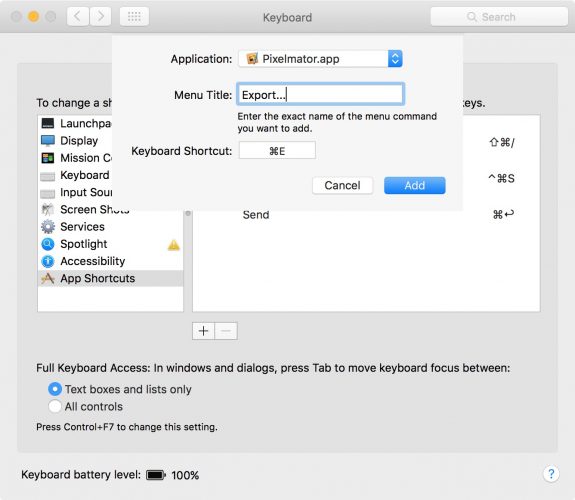Add a shortcut with the plus button
This screenshot has width=575, height=500.
pyautogui.click(x=204, y=331)
